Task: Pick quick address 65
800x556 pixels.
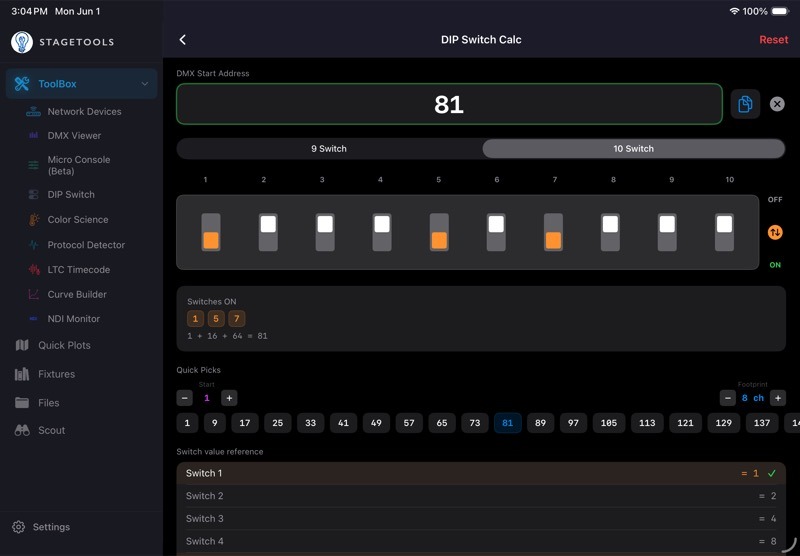Action: pyautogui.click(x=442, y=423)
